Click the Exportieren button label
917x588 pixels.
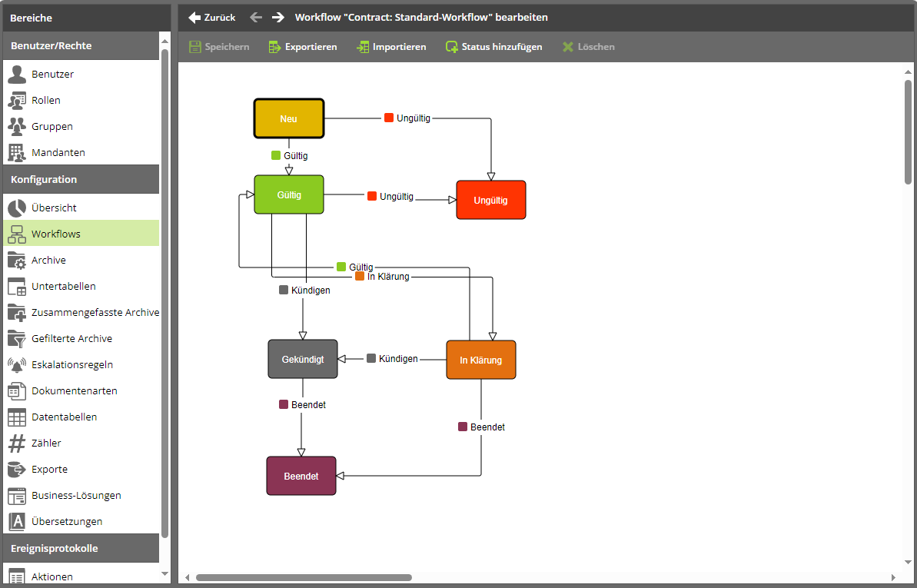click(x=311, y=47)
